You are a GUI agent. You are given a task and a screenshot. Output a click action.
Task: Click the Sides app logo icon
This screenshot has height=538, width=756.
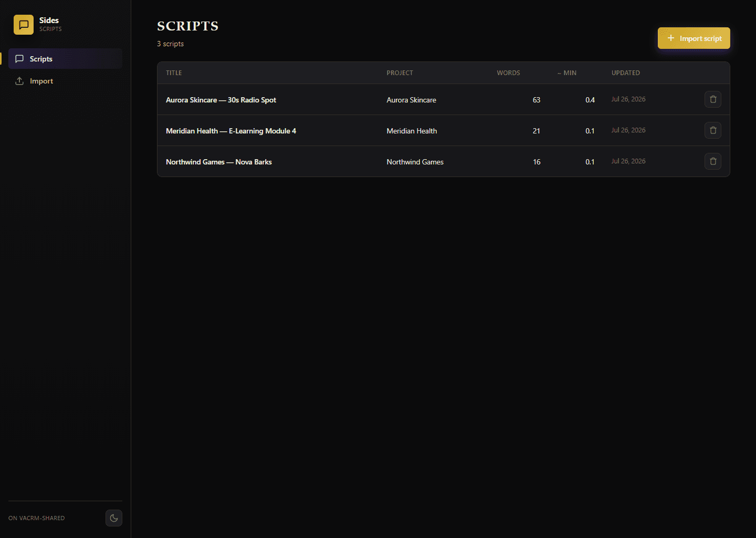click(x=24, y=25)
